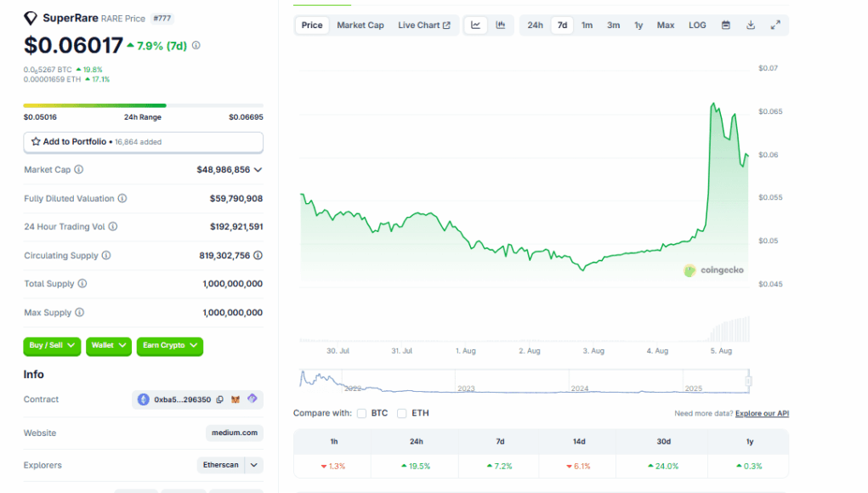Open the calendar date range picker
Viewport: 868px width, 493px height.
726,25
